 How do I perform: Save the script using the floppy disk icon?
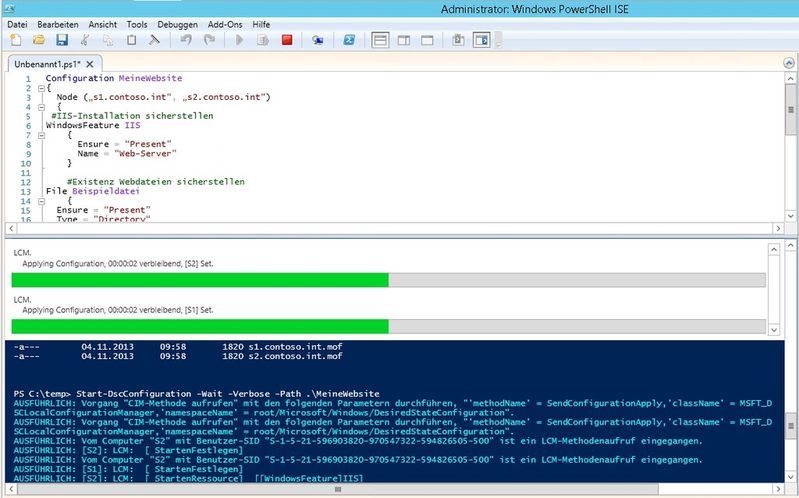click(x=61, y=40)
